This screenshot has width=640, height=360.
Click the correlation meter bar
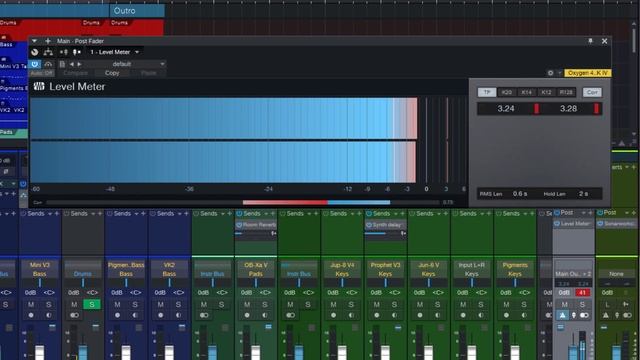coord(243,202)
